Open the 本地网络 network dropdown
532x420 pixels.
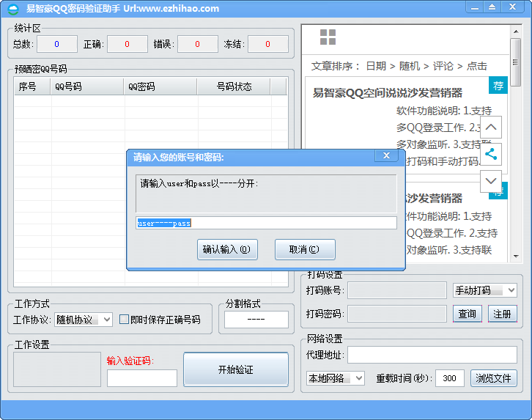point(336,378)
